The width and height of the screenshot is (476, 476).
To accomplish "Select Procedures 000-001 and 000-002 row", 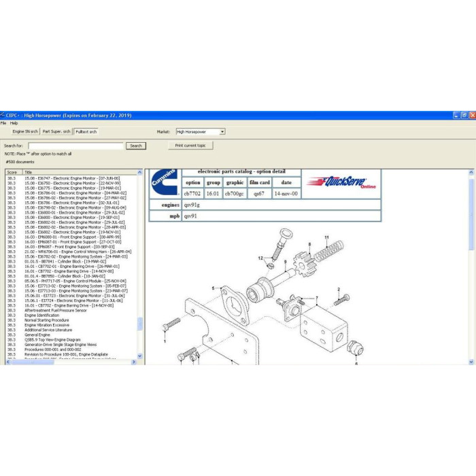I will 53,350.
